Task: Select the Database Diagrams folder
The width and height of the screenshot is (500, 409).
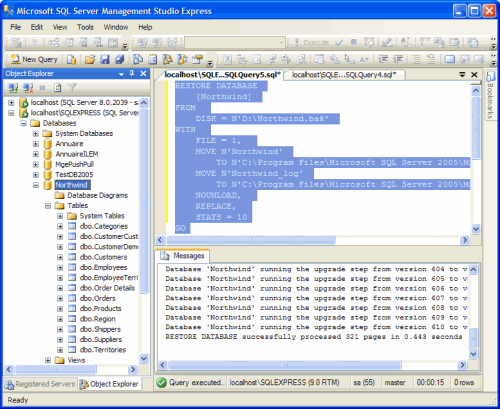Action: 97,195
